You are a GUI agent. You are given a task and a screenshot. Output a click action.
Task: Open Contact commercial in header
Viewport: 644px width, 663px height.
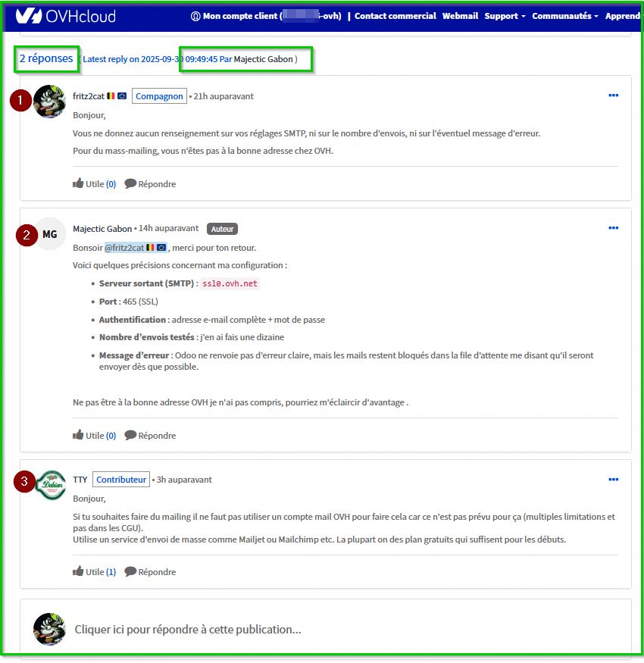(x=395, y=16)
